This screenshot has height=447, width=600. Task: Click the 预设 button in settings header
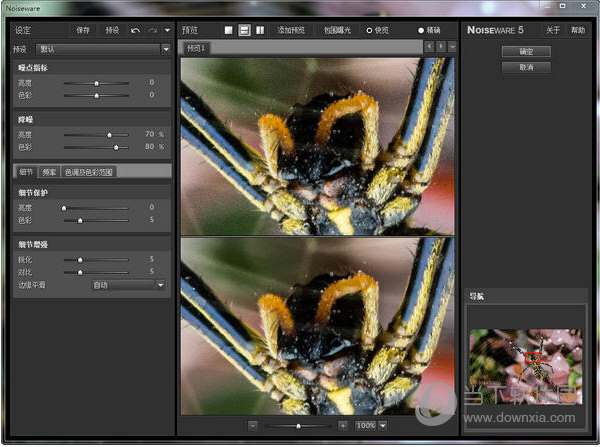coord(112,30)
